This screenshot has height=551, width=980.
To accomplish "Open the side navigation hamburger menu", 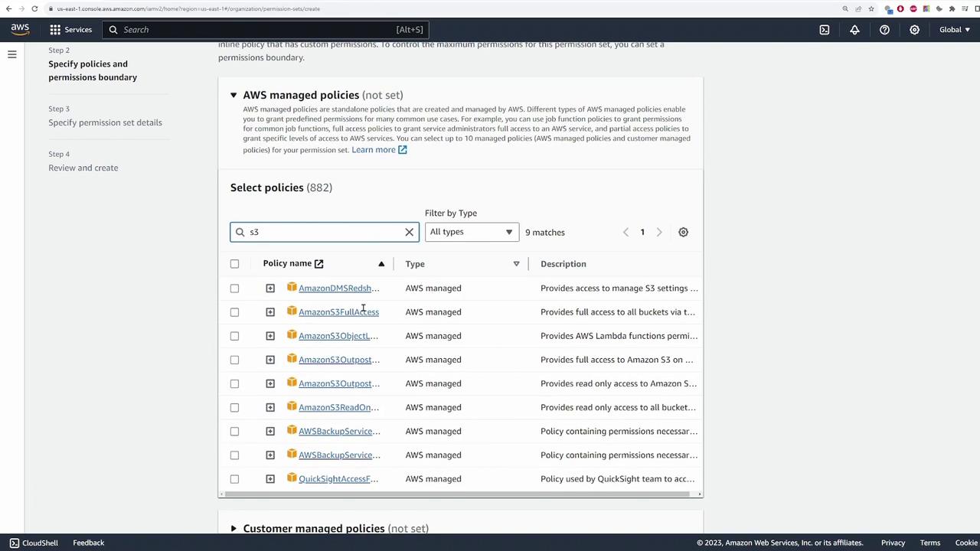I will tap(12, 54).
